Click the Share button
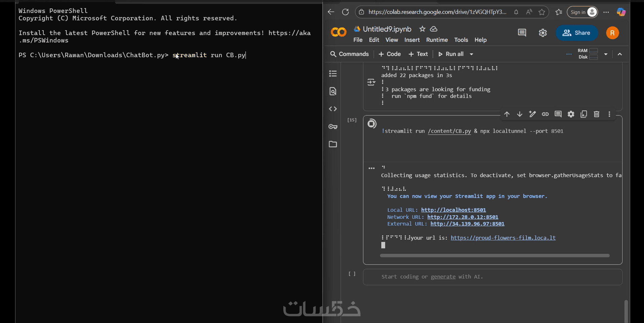Image resolution: width=644 pixels, height=323 pixels. (x=577, y=33)
